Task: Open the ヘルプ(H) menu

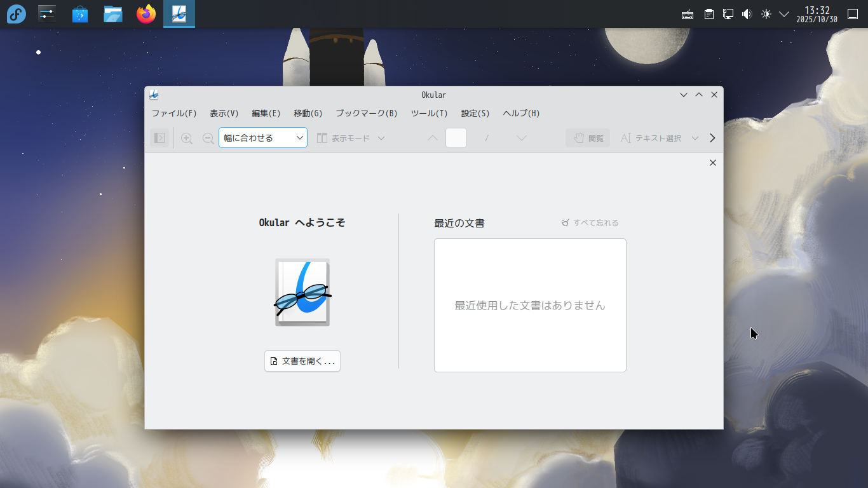Action: pos(521,113)
